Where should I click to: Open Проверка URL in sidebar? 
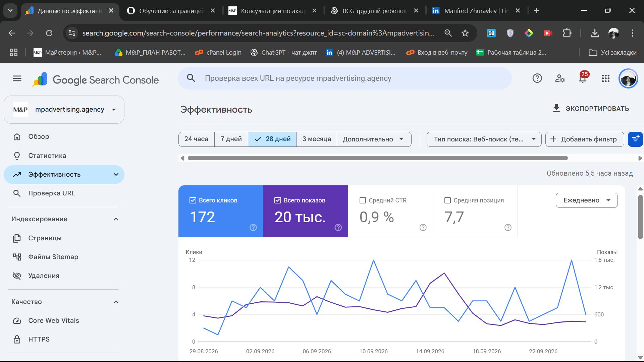pyautogui.click(x=64, y=193)
